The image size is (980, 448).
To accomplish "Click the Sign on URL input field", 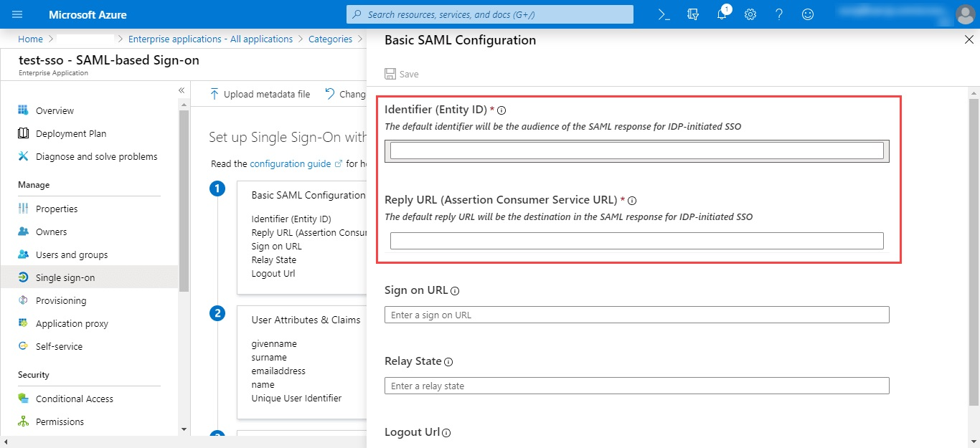I will coord(637,315).
